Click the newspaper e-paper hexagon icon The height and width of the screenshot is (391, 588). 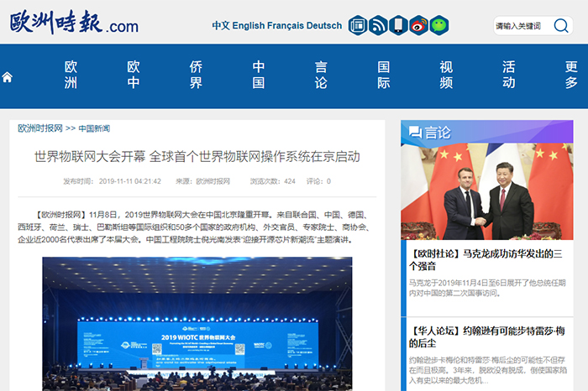(x=358, y=25)
